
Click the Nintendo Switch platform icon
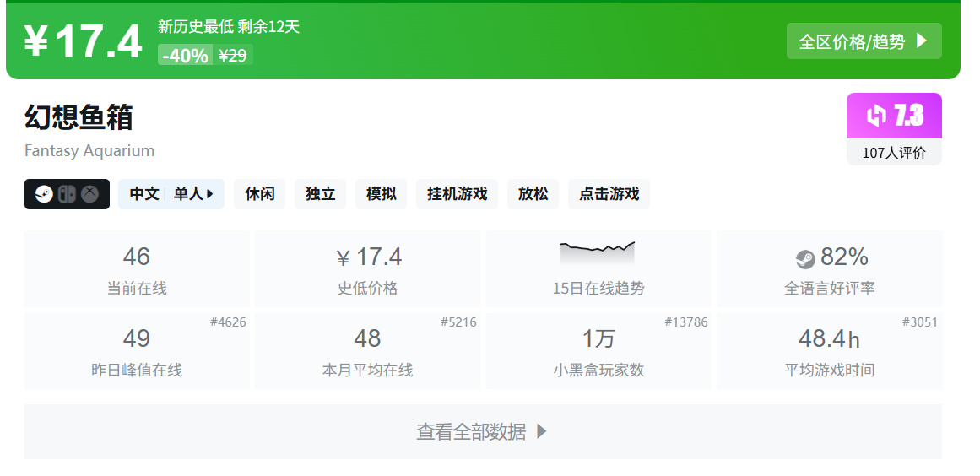pos(67,194)
